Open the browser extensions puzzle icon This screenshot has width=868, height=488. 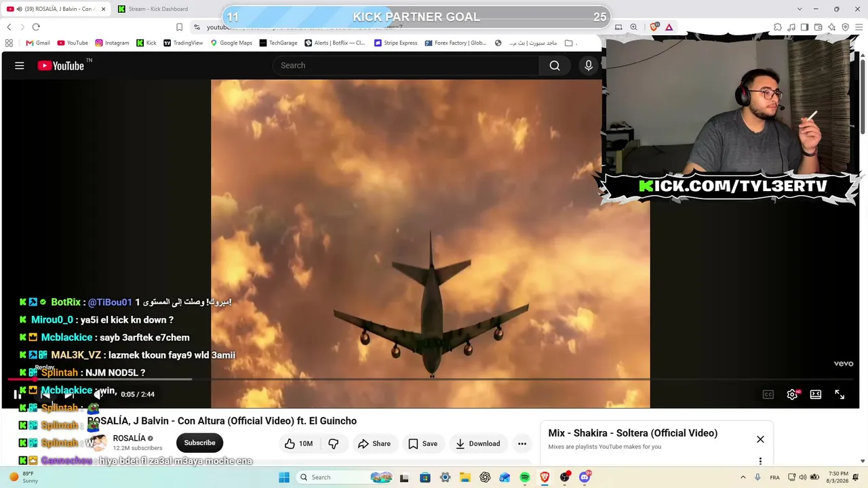tap(778, 27)
